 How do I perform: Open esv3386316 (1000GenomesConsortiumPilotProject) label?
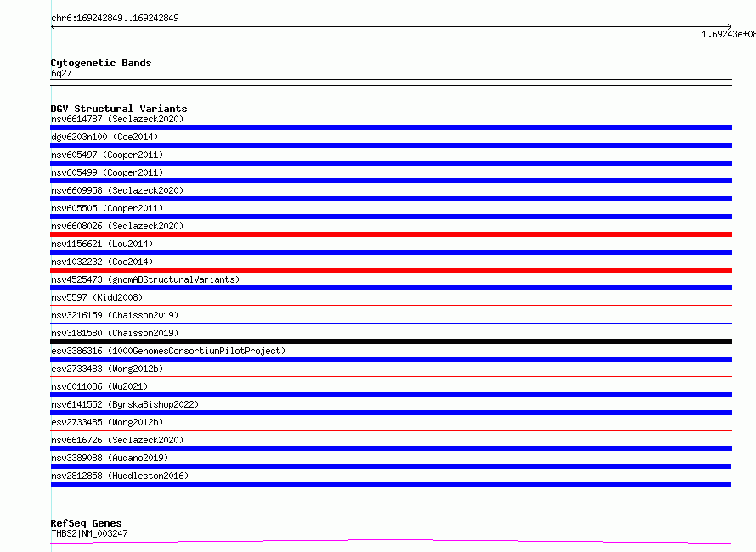(x=168, y=351)
